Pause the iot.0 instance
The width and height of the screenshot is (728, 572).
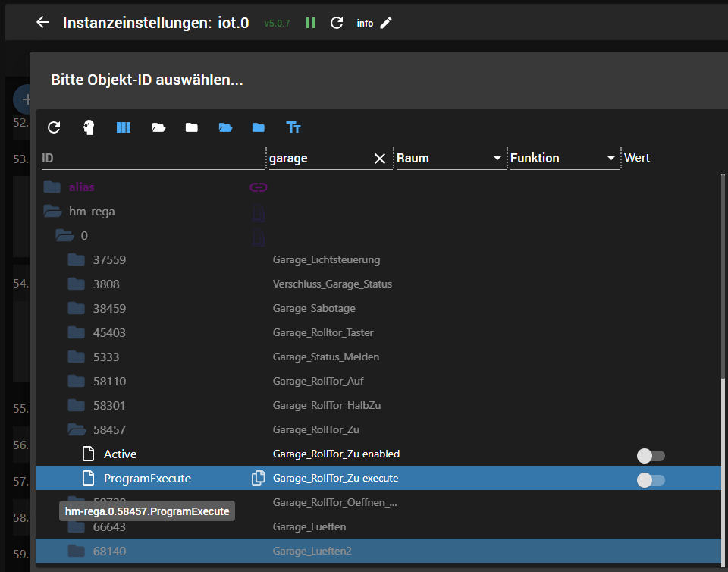(x=311, y=23)
